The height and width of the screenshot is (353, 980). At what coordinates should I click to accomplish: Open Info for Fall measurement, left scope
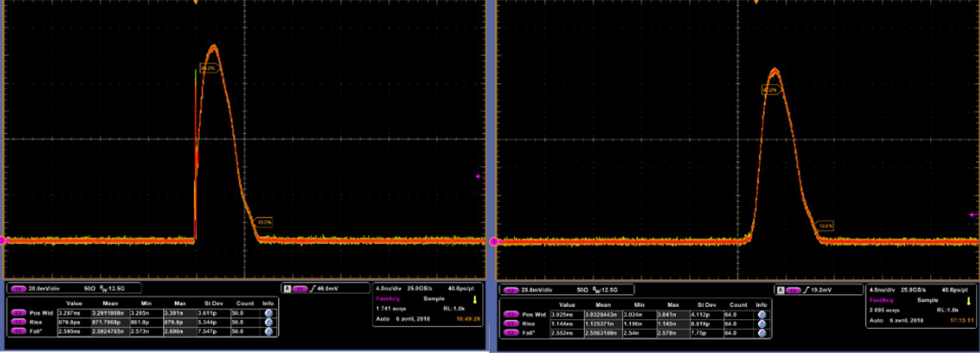(x=268, y=331)
